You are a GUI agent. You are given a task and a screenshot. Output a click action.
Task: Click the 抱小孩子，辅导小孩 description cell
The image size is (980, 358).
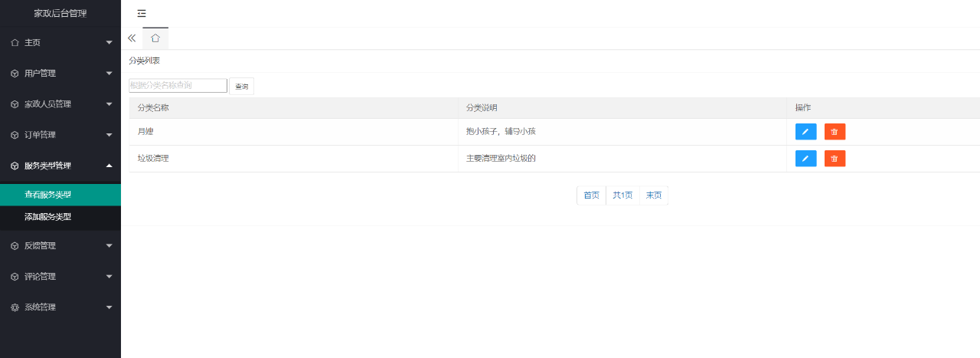(x=622, y=132)
